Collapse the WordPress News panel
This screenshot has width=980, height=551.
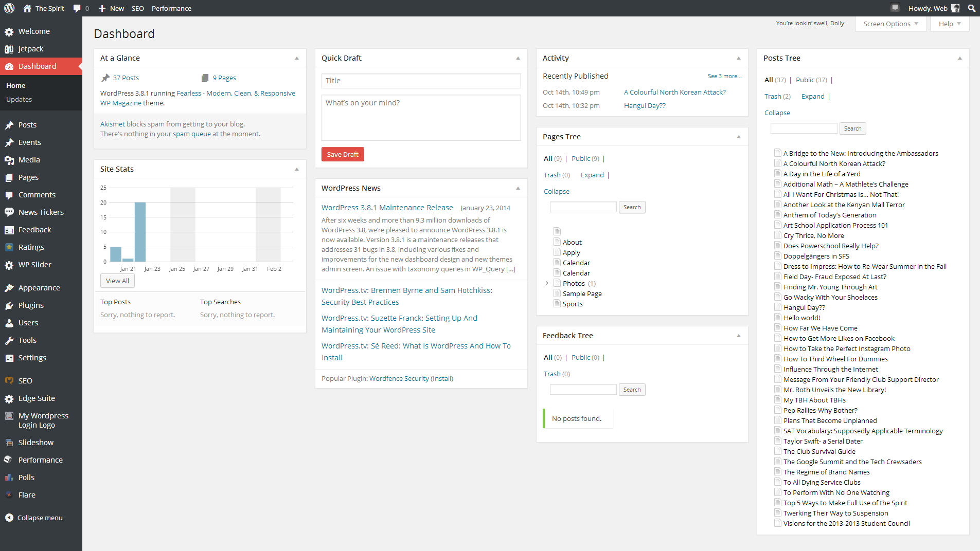click(x=518, y=188)
